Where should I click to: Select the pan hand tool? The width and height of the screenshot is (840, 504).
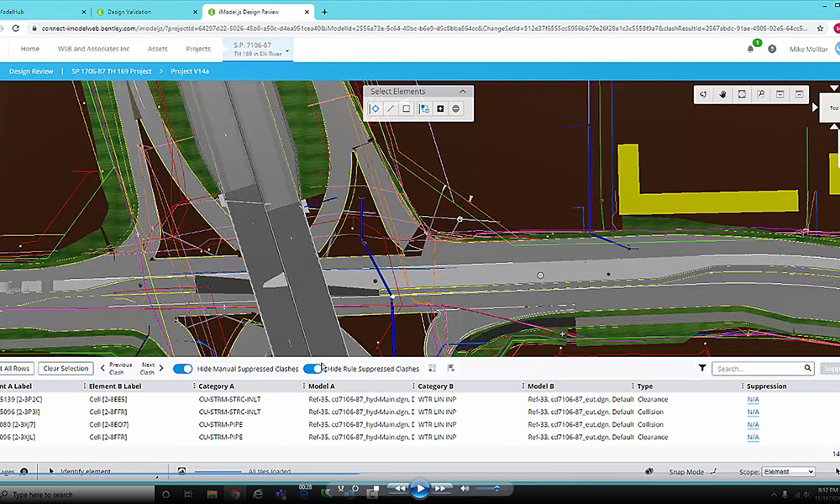(722, 94)
